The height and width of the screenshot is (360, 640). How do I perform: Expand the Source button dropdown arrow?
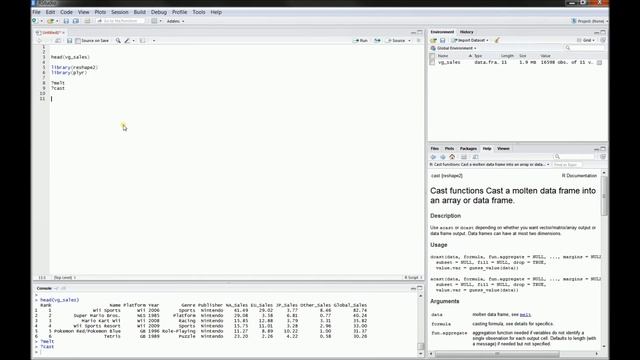pyautogui.click(x=409, y=40)
